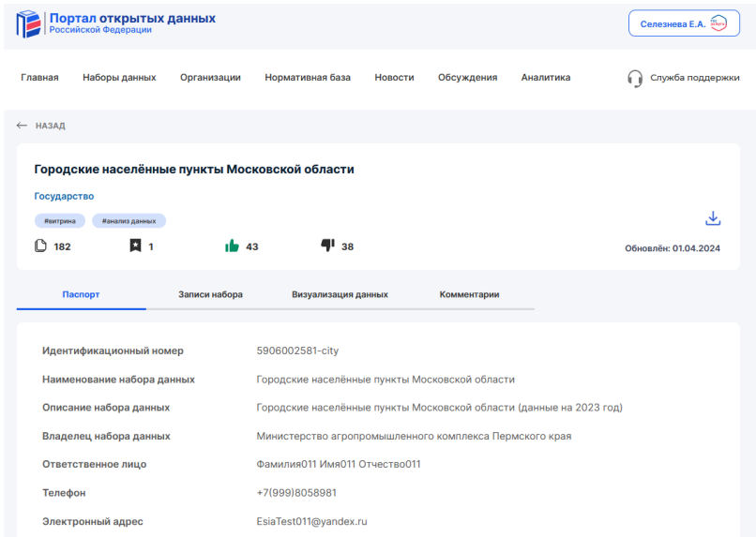
Task: Open Наборы данных in the navigation menu
Action: coord(119,78)
